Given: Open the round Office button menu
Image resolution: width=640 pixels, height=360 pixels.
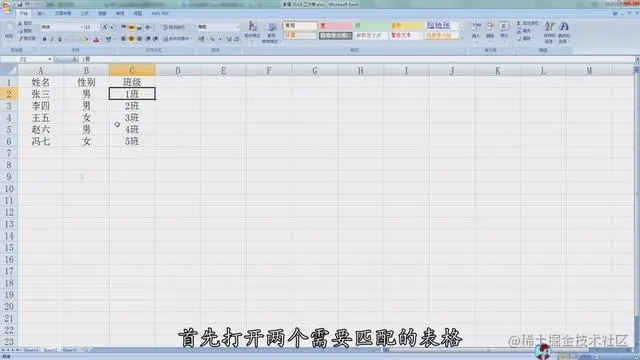Looking at the screenshot, I should (7, 7).
